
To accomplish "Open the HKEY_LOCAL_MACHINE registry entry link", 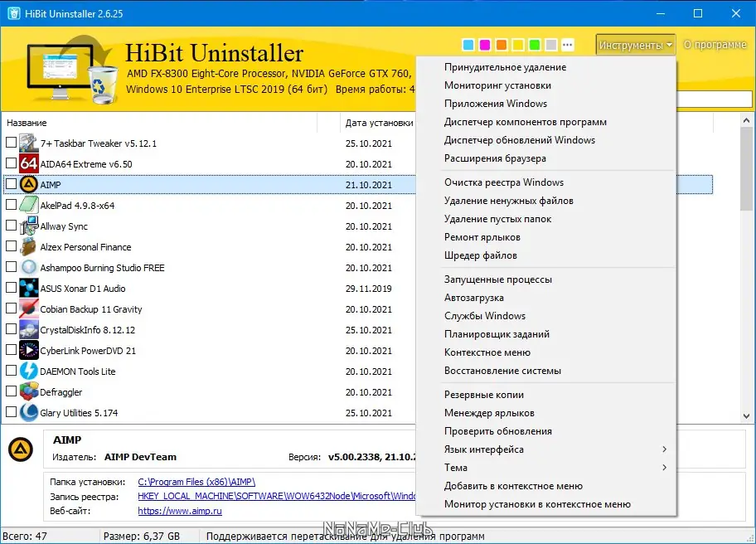I will pos(277,496).
